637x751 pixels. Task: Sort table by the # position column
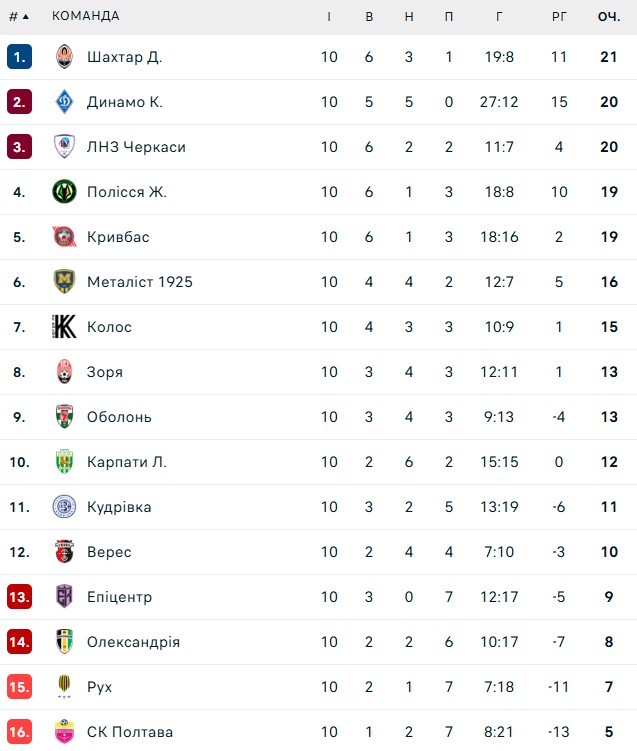18,16
